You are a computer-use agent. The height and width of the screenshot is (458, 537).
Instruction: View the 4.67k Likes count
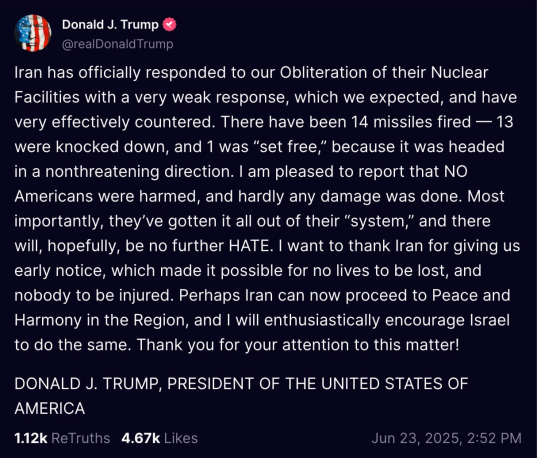click(x=140, y=438)
